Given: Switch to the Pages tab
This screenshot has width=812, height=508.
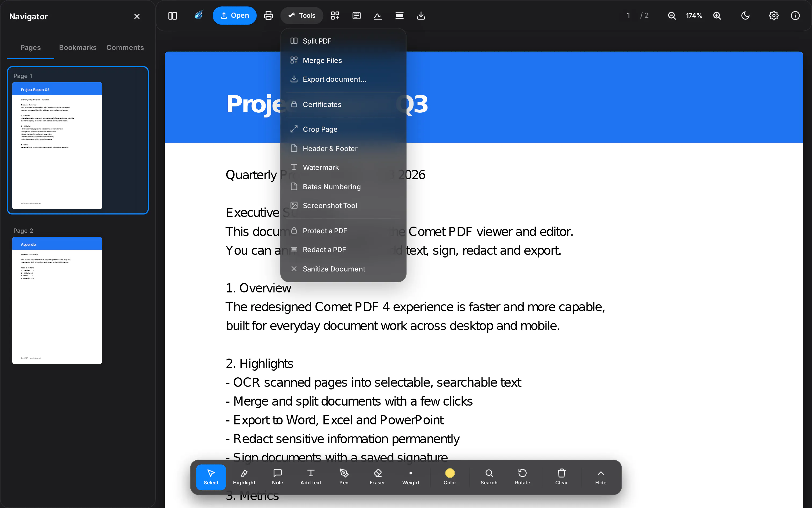Looking at the screenshot, I should coord(31,48).
